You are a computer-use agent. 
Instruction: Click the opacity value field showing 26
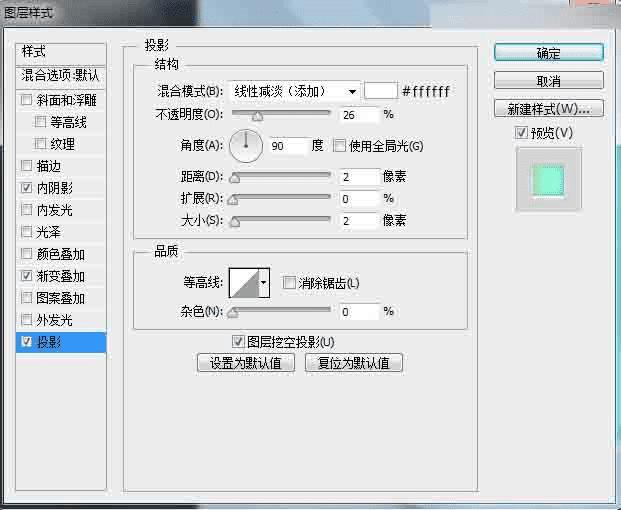coord(359,115)
